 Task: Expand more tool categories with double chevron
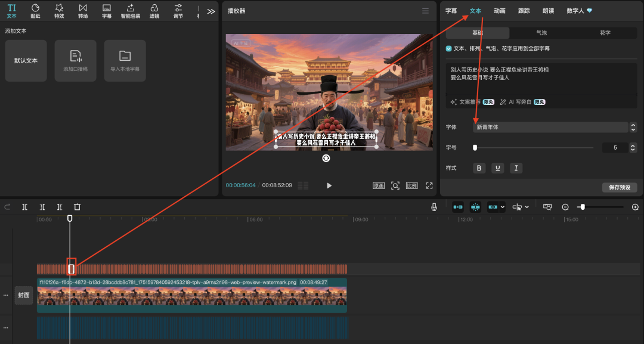(211, 11)
